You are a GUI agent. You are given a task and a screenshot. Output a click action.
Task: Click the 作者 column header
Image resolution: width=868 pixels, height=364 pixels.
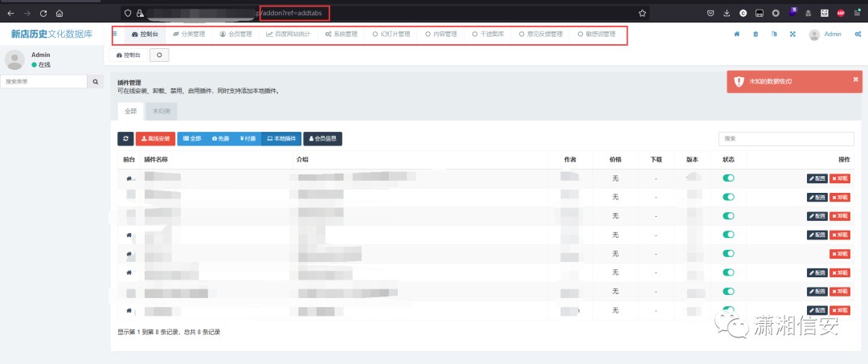[x=570, y=159]
